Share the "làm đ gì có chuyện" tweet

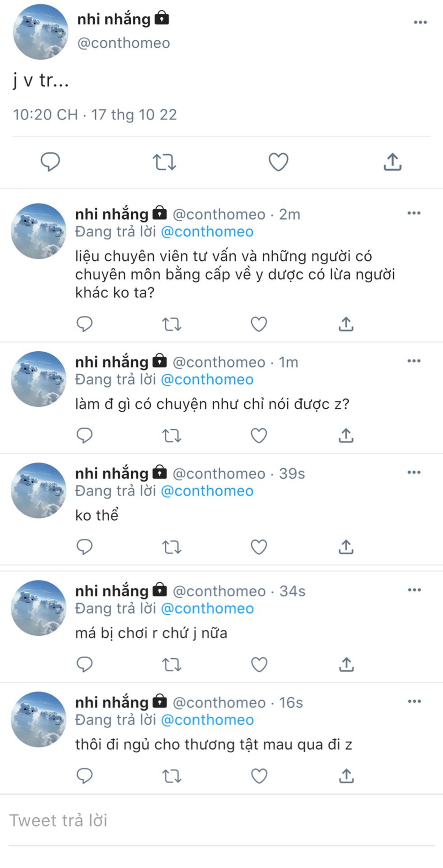tap(346, 435)
